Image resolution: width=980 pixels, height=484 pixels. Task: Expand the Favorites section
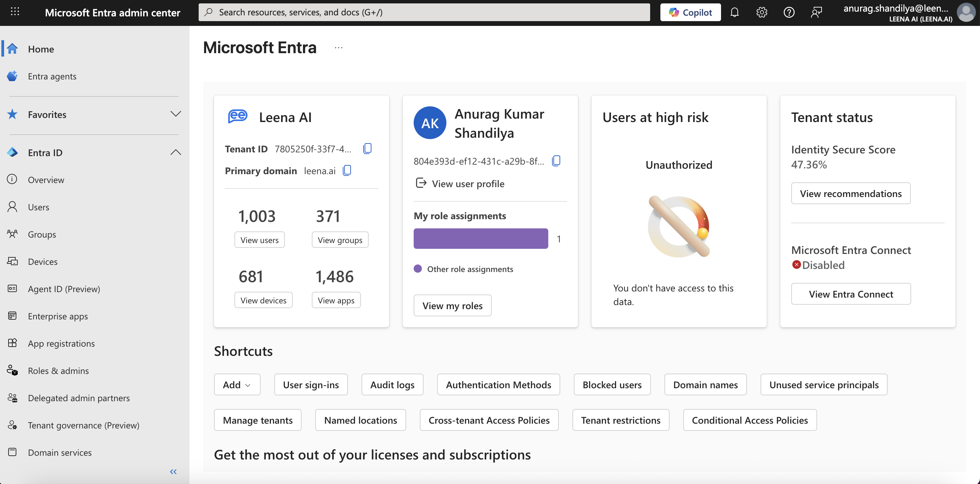pos(175,114)
